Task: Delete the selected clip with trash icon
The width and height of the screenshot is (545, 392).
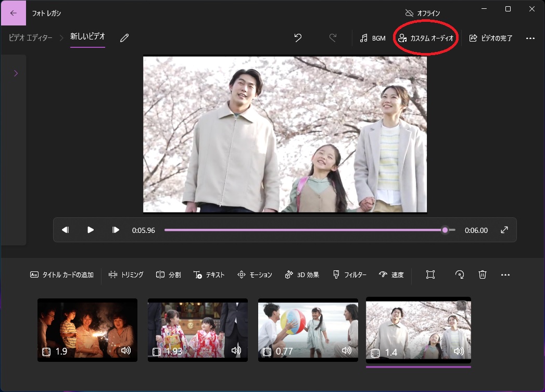Action: tap(483, 275)
